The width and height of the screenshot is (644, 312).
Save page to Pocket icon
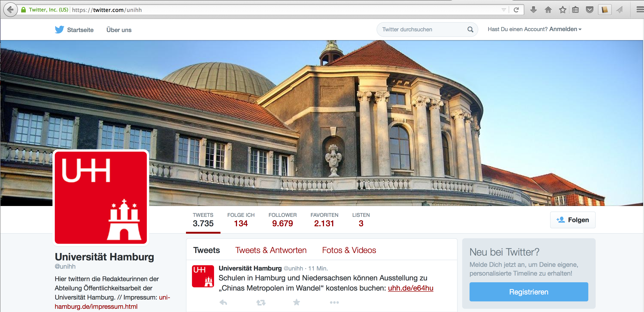(x=589, y=10)
